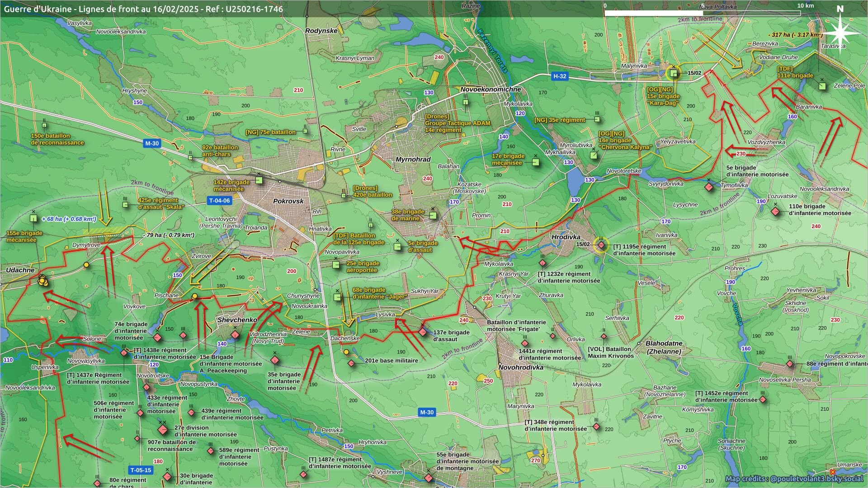Click the M-30 road shield near Hryshyne

(x=152, y=143)
